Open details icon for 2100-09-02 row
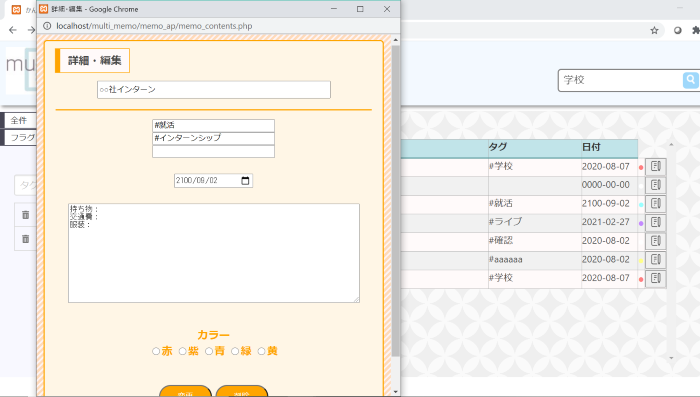This screenshot has width=700, height=397. click(655, 204)
